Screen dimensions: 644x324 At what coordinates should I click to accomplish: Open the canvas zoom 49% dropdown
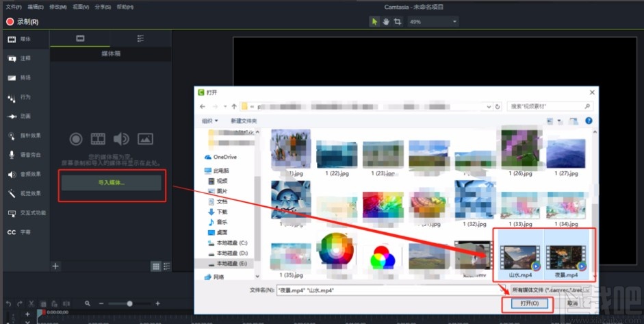point(433,22)
